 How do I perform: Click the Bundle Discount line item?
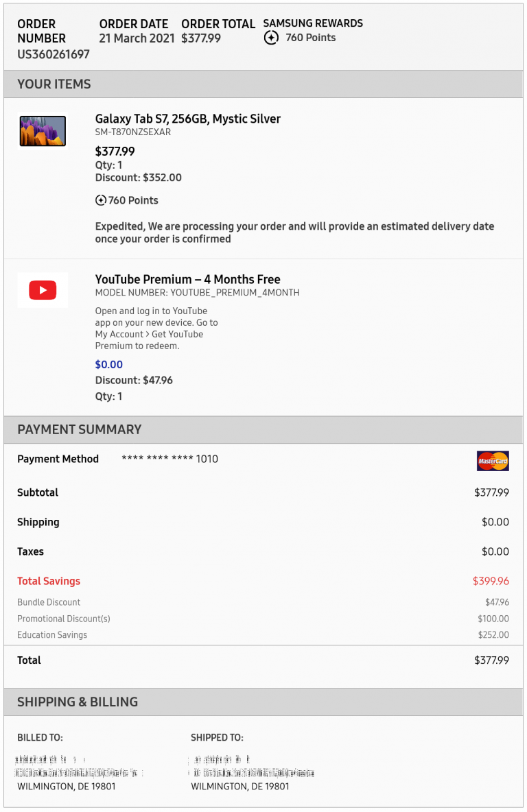click(x=263, y=602)
